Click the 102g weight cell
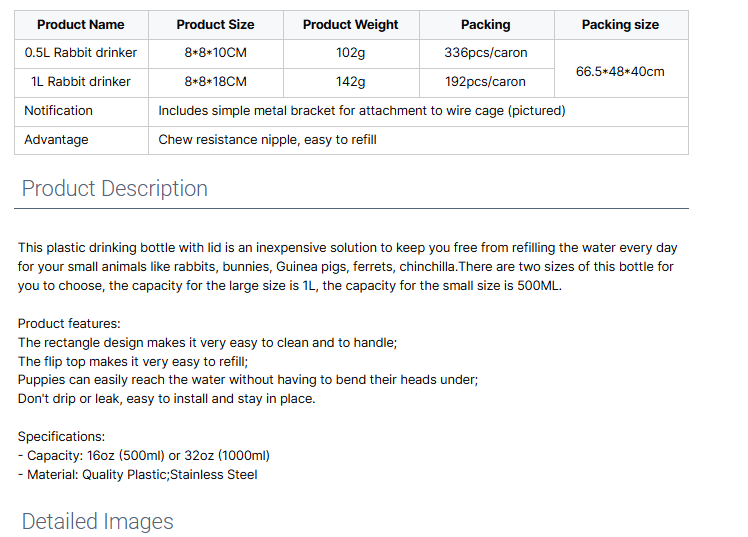 coord(351,53)
